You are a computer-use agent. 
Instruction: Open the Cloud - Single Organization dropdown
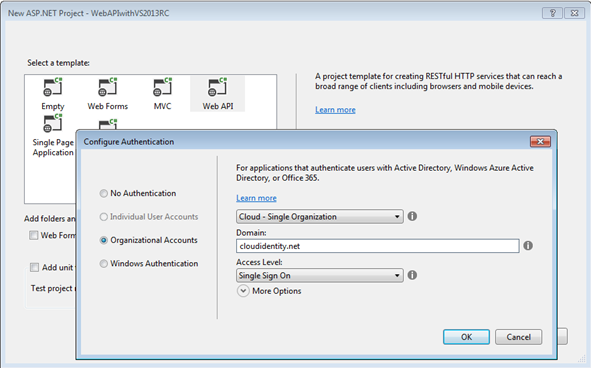(320, 216)
